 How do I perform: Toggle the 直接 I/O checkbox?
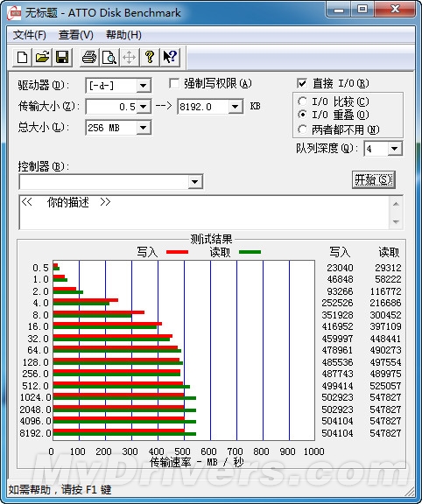tap(302, 84)
